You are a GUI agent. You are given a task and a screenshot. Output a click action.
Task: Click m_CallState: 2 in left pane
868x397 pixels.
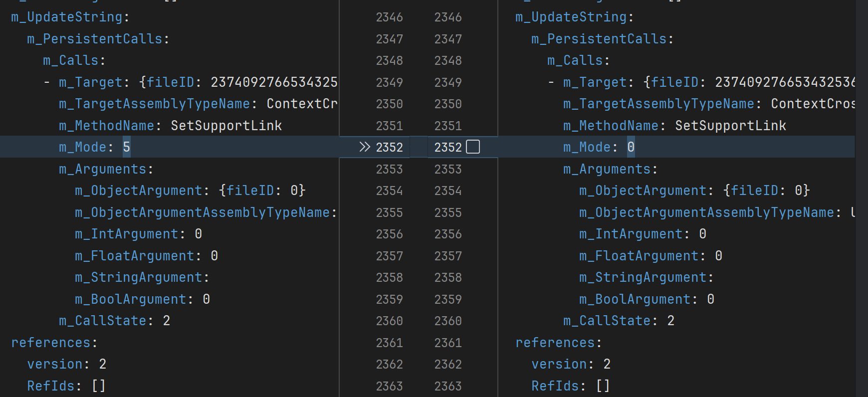[x=114, y=321]
